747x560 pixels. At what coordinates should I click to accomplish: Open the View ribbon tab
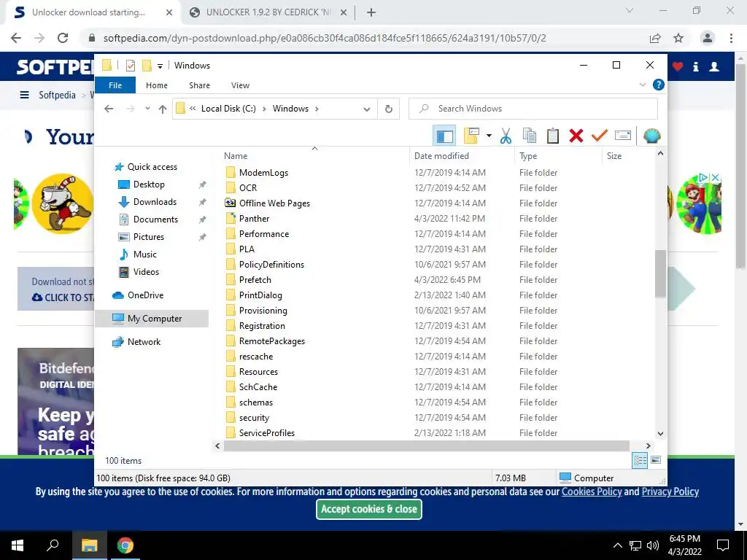tap(240, 85)
